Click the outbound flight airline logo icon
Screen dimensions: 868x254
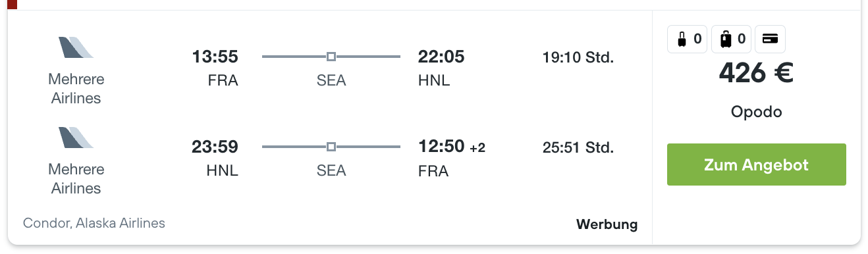tap(76, 47)
